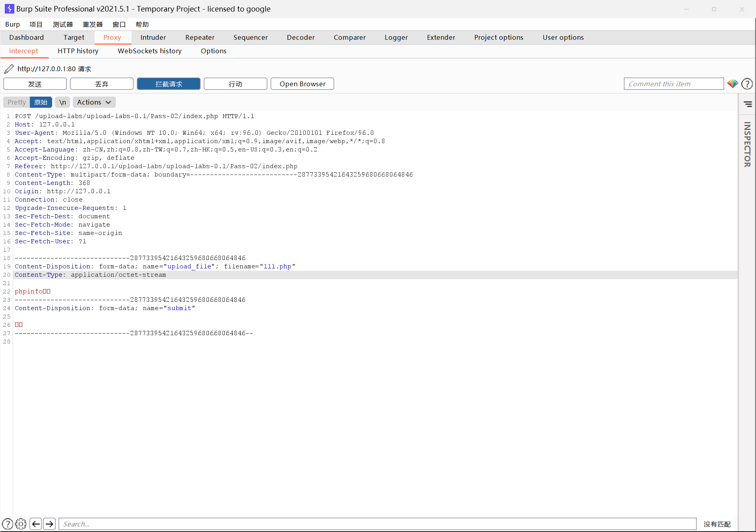This screenshot has width=756, height=532.
Task: Open the 窗口 menu
Action: (119, 24)
